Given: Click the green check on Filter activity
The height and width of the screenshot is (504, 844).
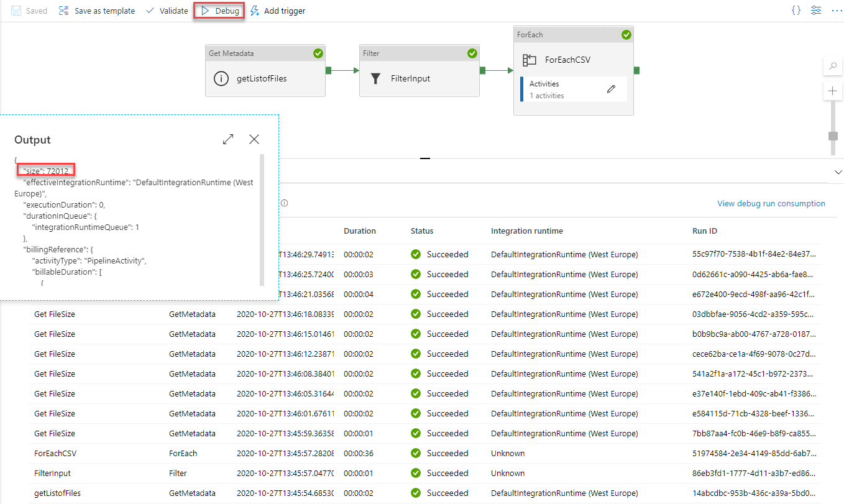Looking at the screenshot, I should (x=472, y=53).
